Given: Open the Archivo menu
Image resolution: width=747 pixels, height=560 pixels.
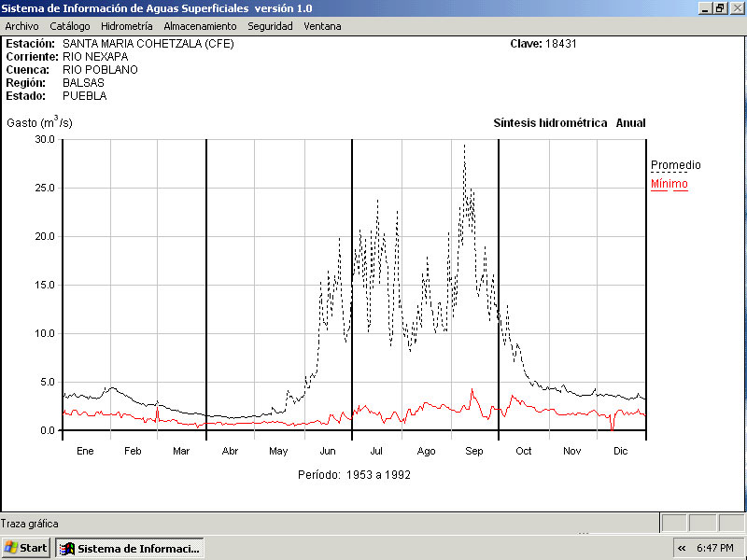Looking at the screenshot, I should click(21, 26).
